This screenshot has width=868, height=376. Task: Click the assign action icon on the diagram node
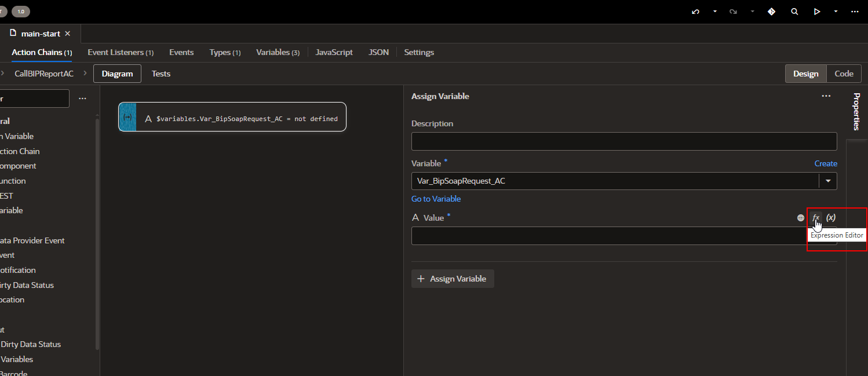pos(127,117)
